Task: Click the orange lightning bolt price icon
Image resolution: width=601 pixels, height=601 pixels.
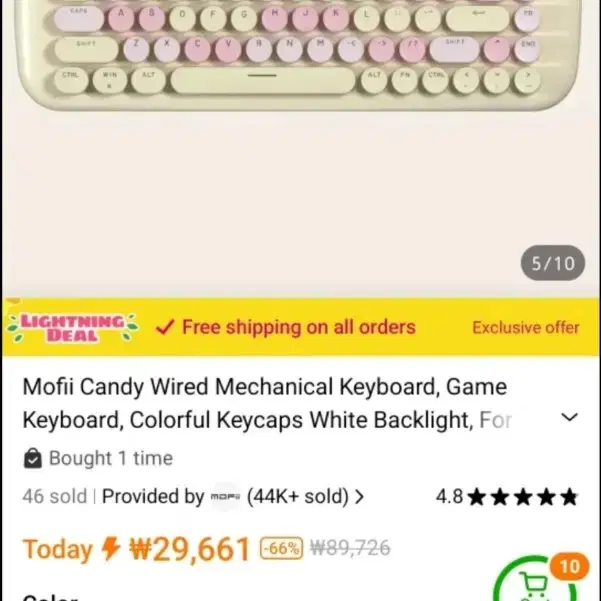Action: pyautogui.click(x=111, y=548)
